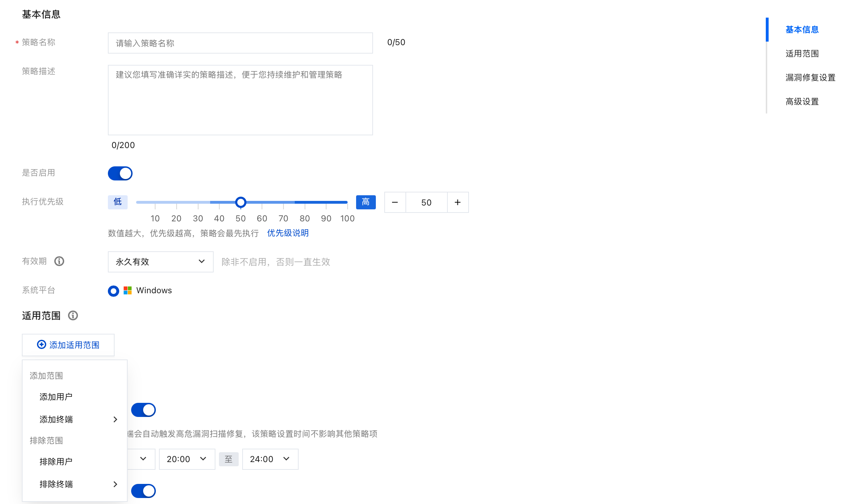Open the 24:00 end time dropdown
This screenshot has width=849, height=504.
[270, 459]
